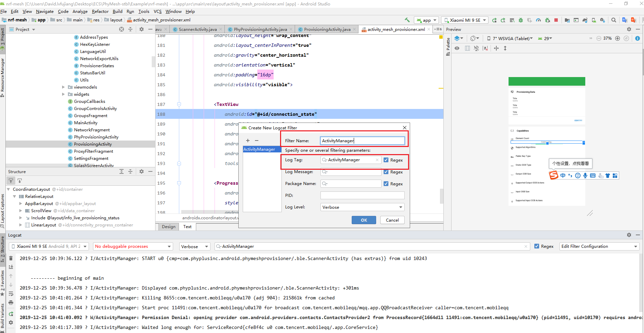Stop the running app with the red square

(556, 20)
